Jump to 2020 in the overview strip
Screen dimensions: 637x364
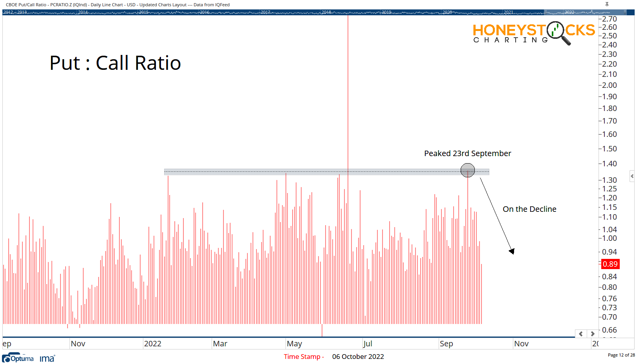447,12
